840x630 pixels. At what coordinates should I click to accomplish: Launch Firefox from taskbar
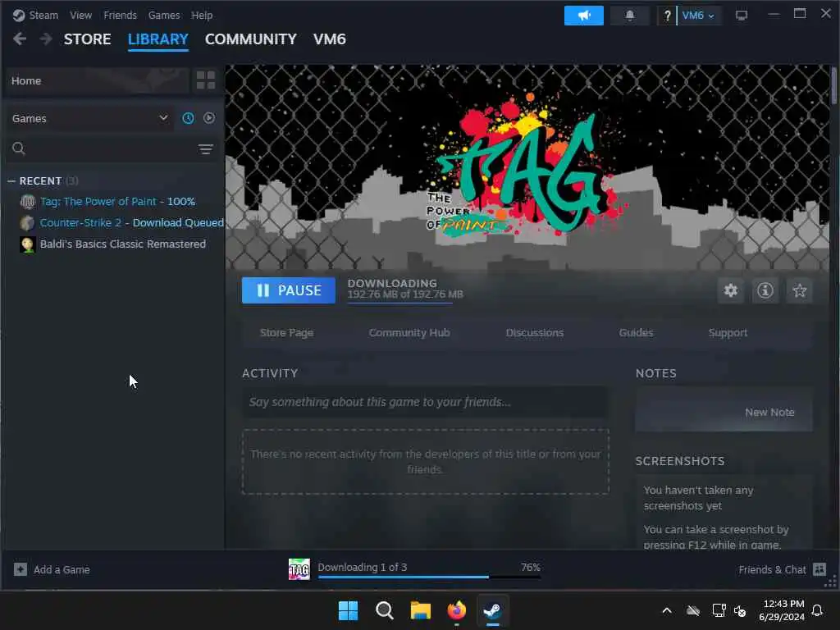tap(456, 610)
